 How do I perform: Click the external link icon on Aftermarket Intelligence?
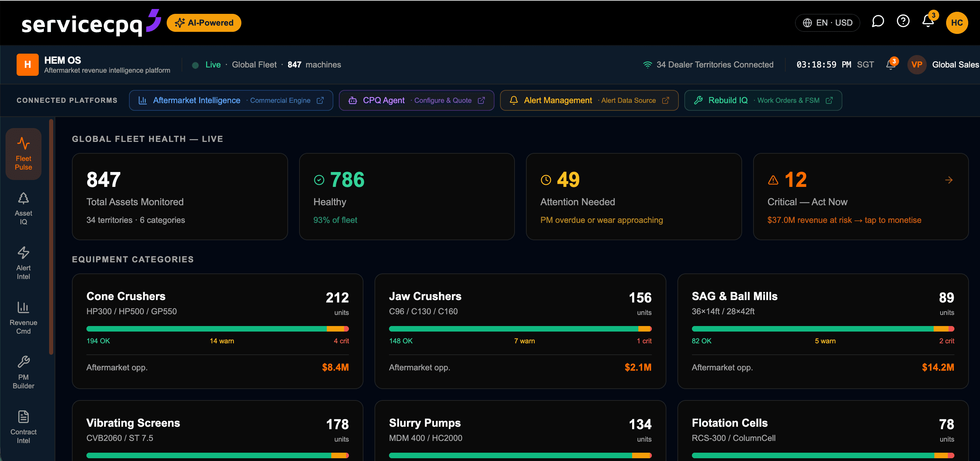click(x=320, y=100)
